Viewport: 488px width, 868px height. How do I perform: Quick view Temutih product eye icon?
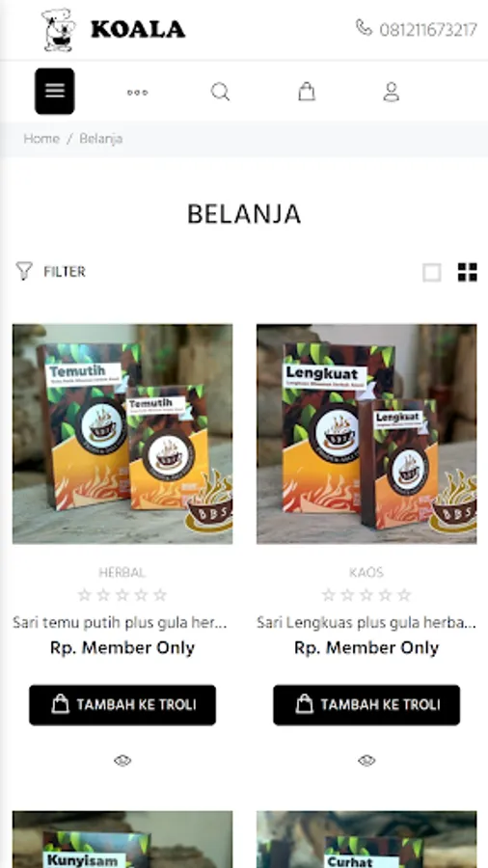122,761
